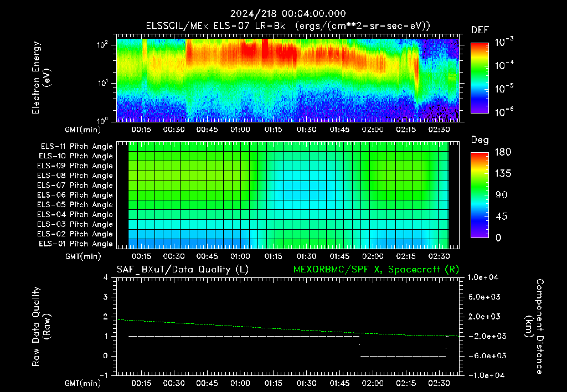Click the ELS-05 Pitch Angle row label
Screen dimensions: 567x392
(x=75, y=205)
